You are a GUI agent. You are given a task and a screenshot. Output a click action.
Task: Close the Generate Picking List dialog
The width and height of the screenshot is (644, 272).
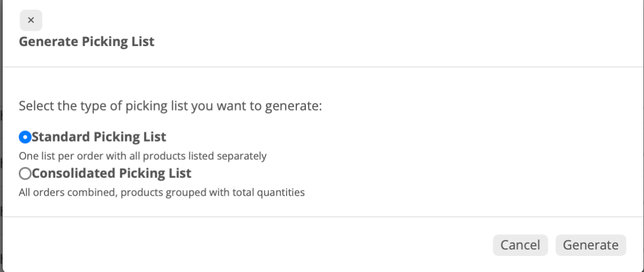31,20
